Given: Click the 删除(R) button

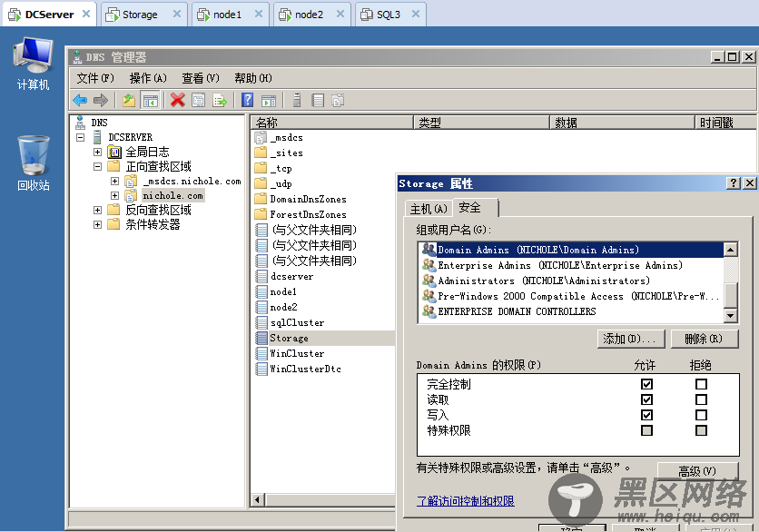Looking at the screenshot, I should coord(705,339).
